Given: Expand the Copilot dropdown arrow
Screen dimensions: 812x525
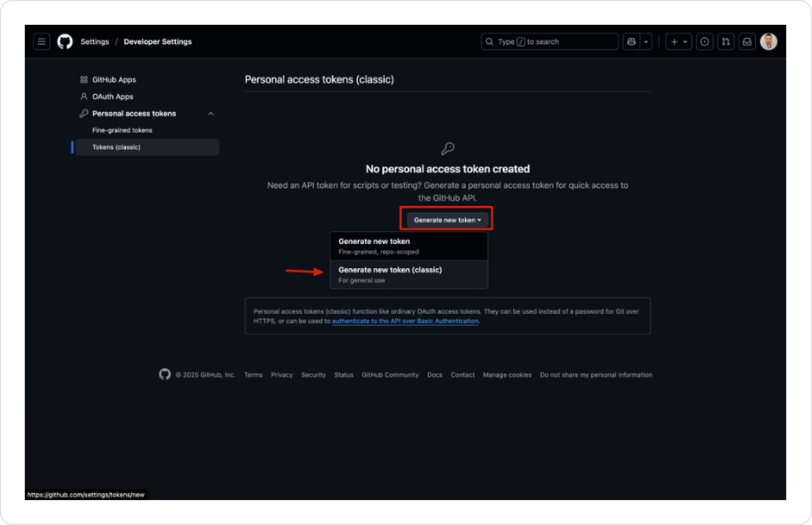Looking at the screenshot, I should coord(646,41).
